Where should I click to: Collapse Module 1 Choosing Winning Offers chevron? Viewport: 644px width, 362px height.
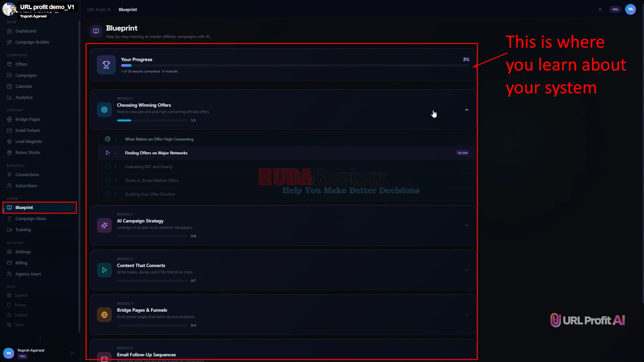click(x=467, y=110)
